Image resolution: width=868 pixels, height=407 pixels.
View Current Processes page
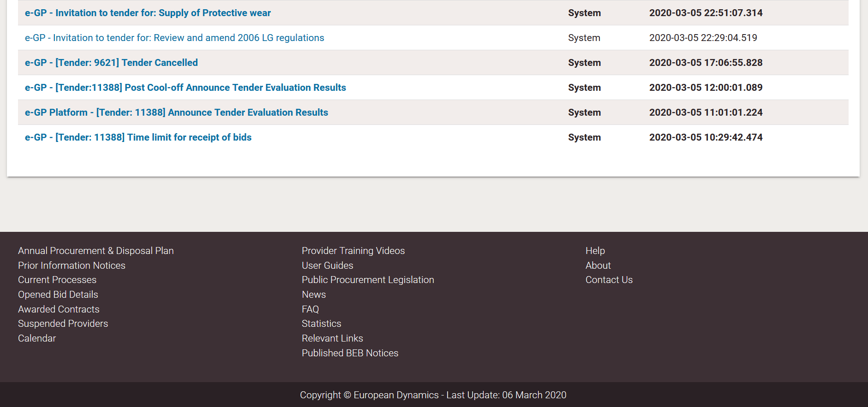[x=57, y=280]
